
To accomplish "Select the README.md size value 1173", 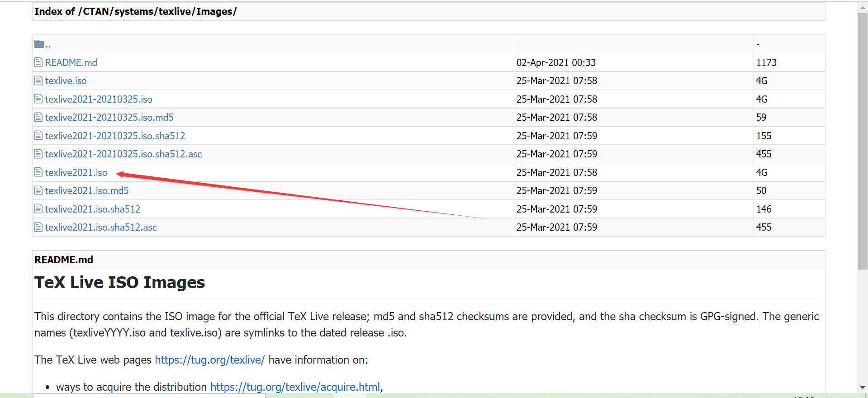I will (766, 62).
